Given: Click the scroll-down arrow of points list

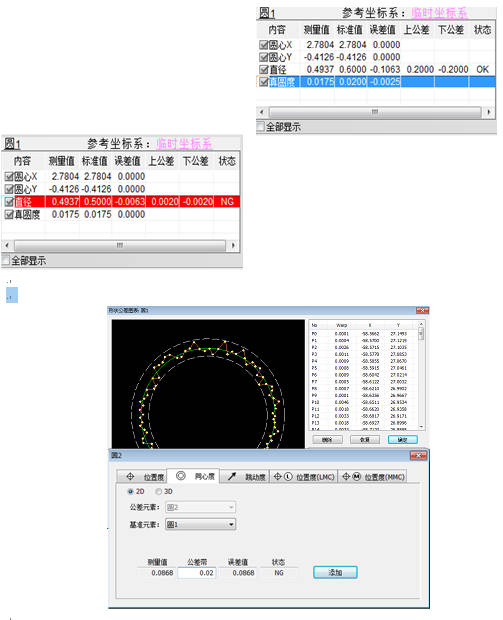Looking at the screenshot, I should point(421,427).
